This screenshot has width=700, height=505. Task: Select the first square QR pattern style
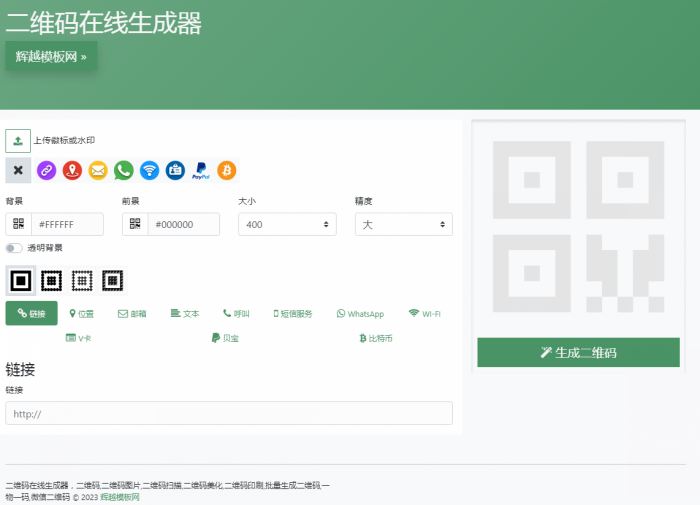tap(21, 281)
